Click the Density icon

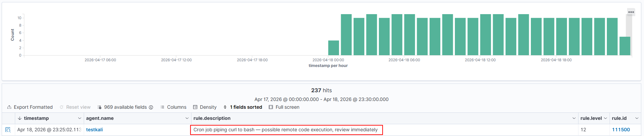tap(195, 107)
